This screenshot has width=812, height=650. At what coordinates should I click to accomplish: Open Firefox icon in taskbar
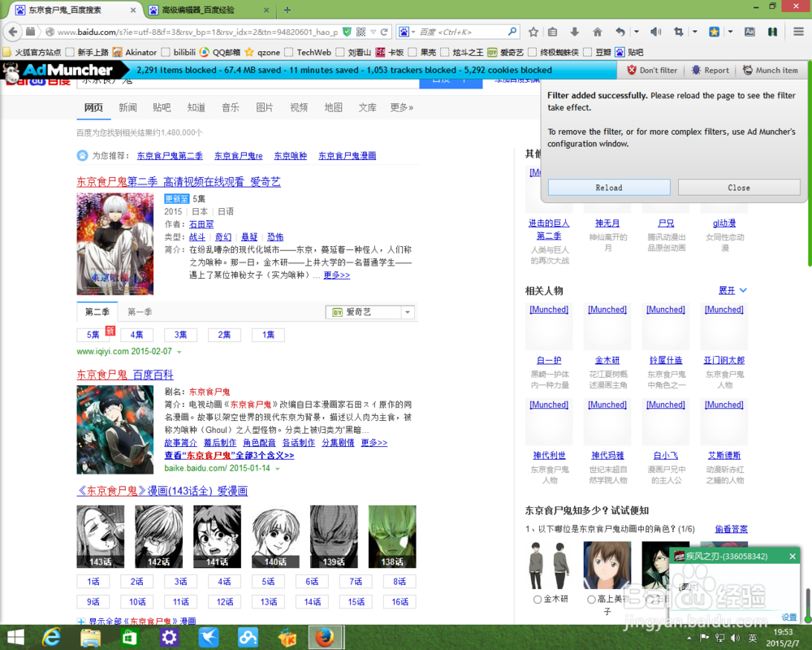[326, 637]
